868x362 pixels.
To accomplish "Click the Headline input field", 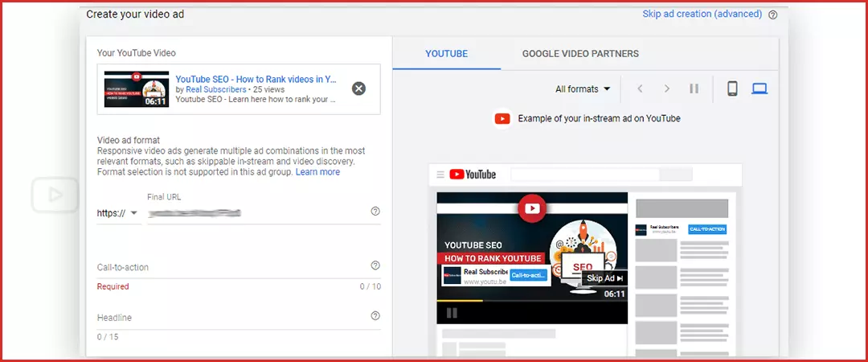I will [x=239, y=319].
